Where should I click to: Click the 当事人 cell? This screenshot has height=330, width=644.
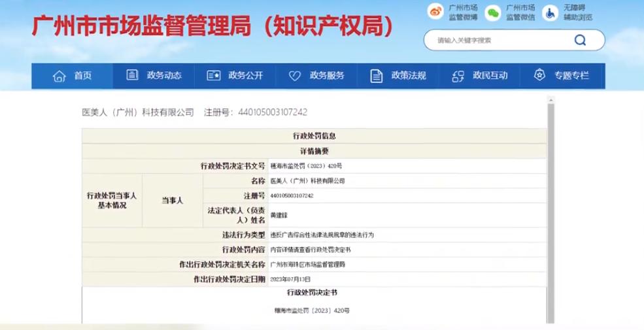pyautogui.click(x=172, y=201)
